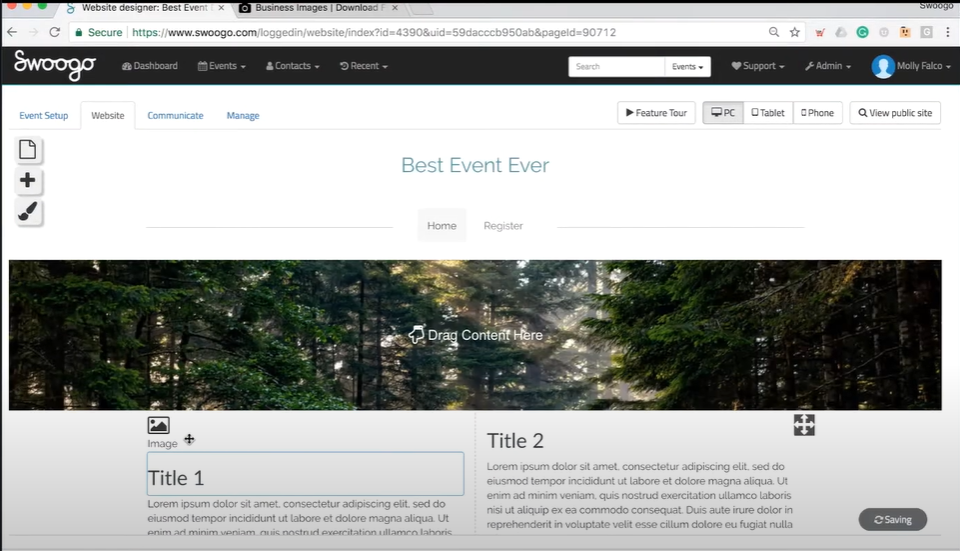
Task: Click into the Search input field
Action: (617, 67)
